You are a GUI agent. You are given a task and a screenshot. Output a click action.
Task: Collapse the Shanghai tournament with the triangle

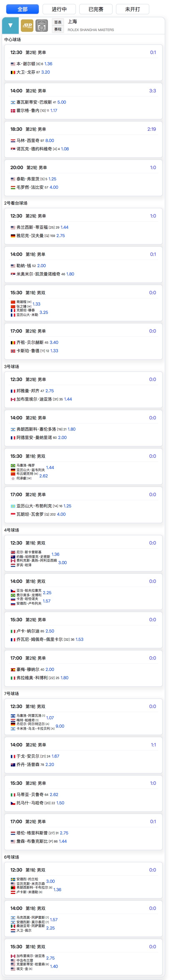click(10, 25)
